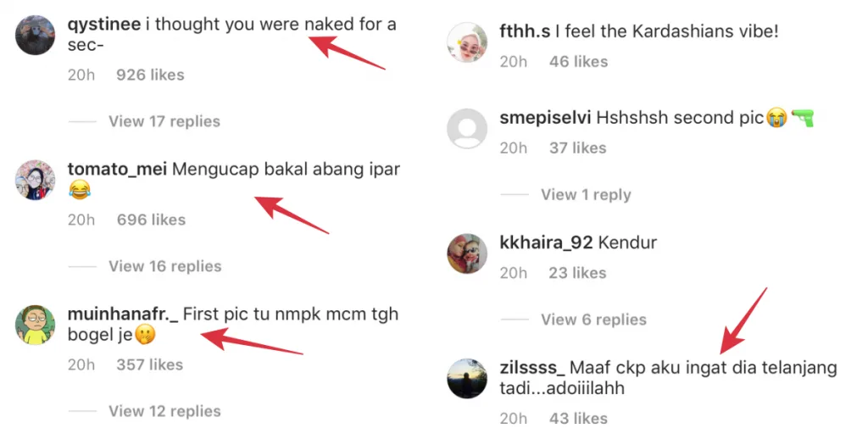Image resolution: width=868 pixels, height=434 pixels.
Task: Open tomato_mei's avatar
Action: point(36,180)
